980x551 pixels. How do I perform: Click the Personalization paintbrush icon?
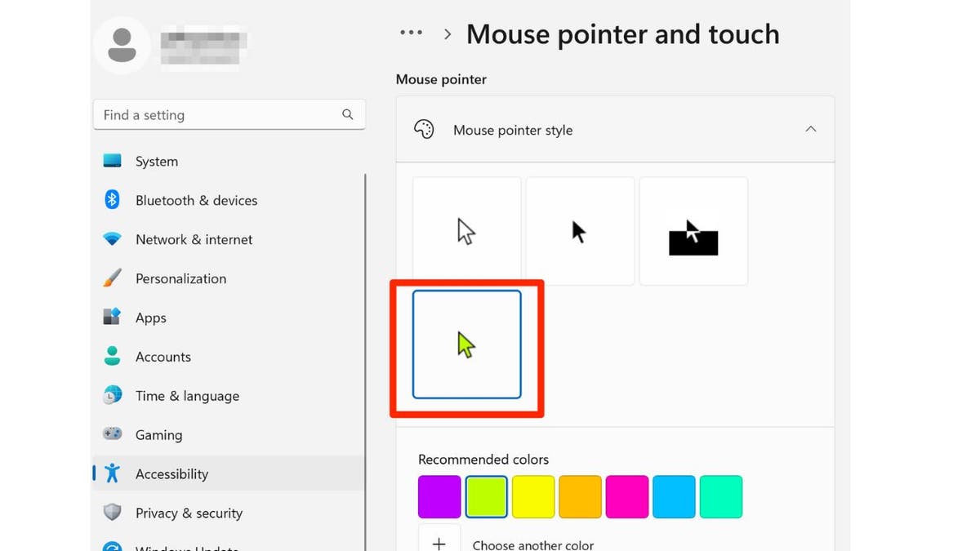(113, 278)
